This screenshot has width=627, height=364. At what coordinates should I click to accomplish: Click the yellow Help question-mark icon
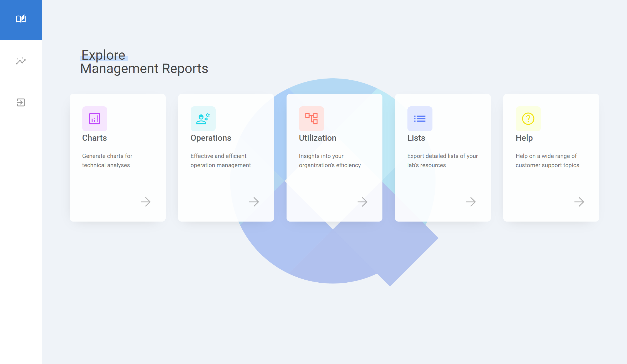pos(528,119)
